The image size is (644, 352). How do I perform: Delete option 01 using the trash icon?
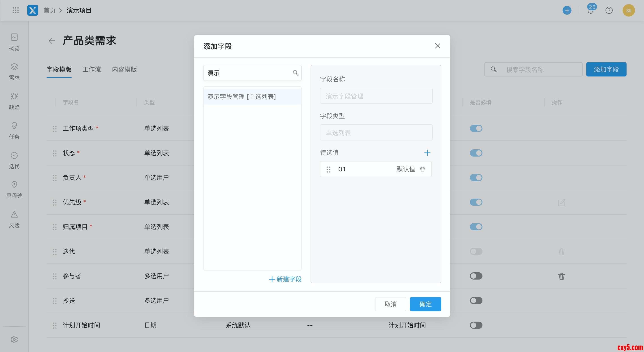click(422, 169)
